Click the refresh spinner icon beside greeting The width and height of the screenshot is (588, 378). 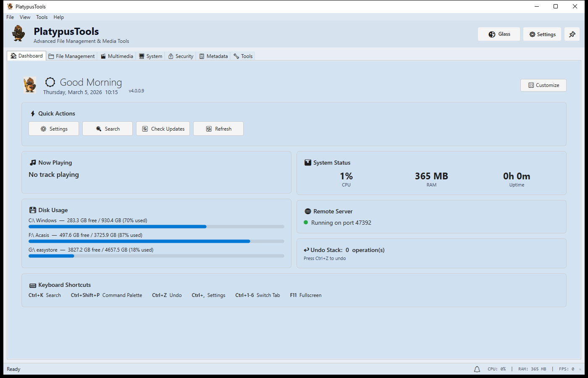click(50, 82)
